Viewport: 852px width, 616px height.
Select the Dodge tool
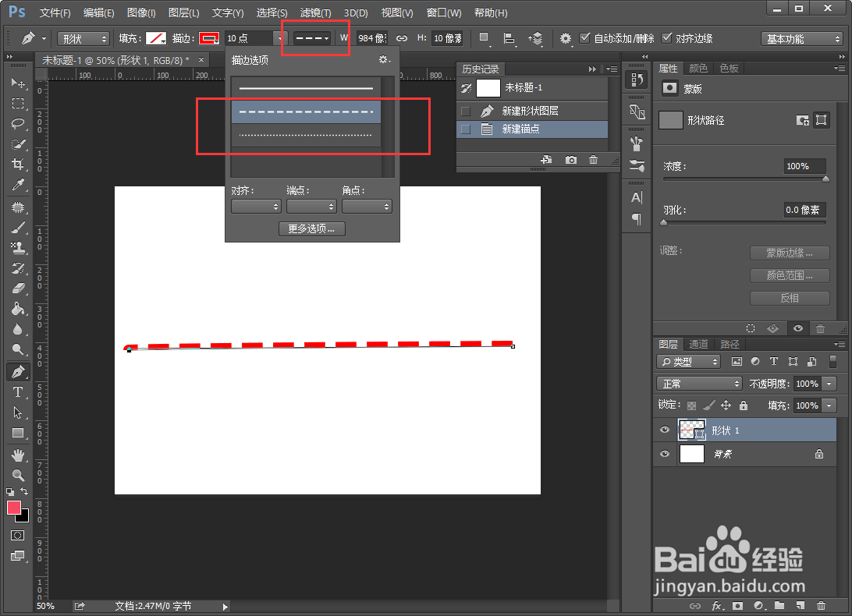(x=18, y=349)
